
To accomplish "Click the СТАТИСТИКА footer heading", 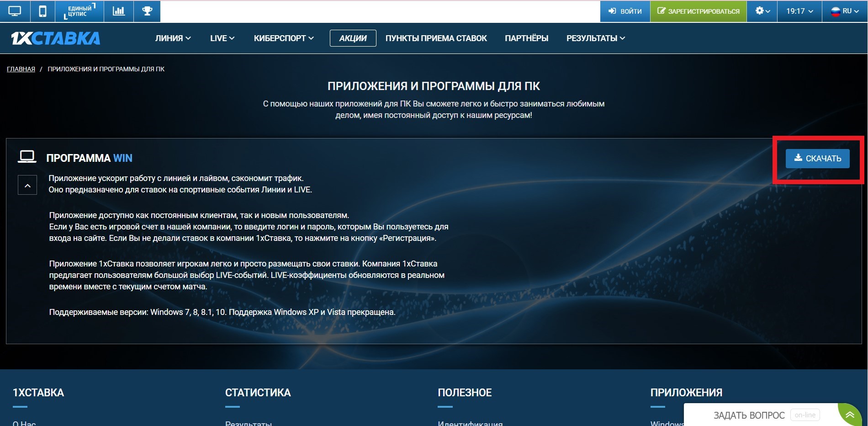I will click(x=258, y=393).
